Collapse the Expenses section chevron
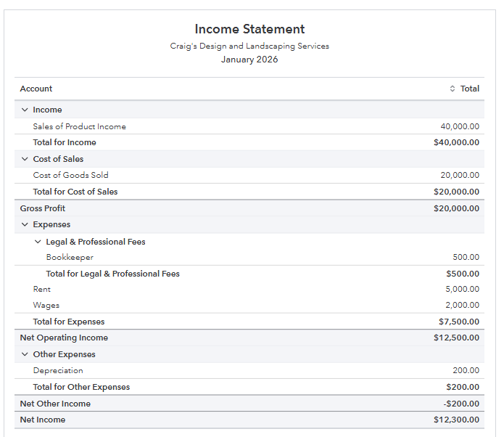The width and height of the screenshot is (504, 437). [25, 224]
